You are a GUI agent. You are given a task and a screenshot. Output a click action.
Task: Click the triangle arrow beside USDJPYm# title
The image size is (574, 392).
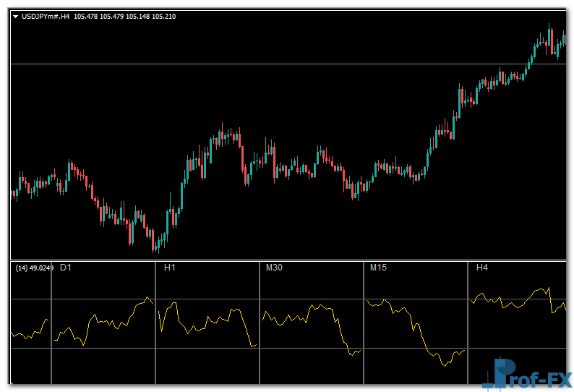[15, 16]
